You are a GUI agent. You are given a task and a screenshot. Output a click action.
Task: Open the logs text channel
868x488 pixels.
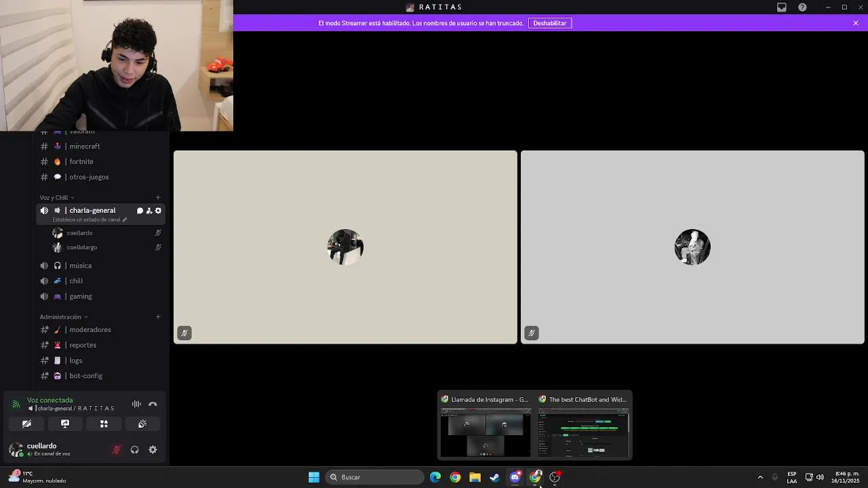click(100, 361)
